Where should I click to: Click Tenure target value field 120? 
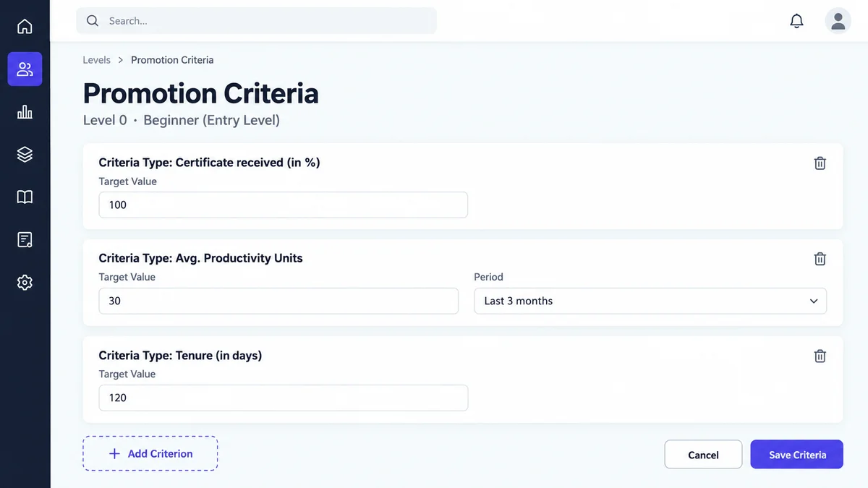pos(283,398)
